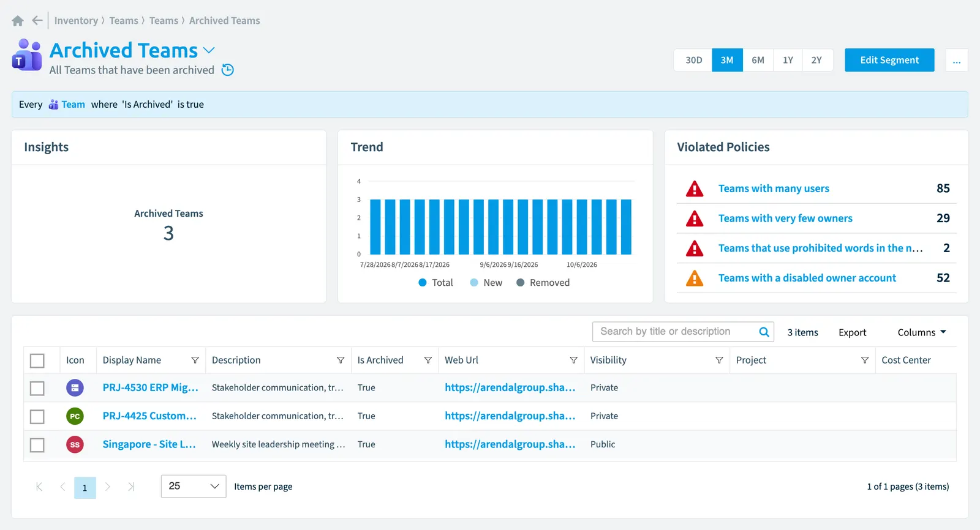
Task: Open the items per page dropdown
Action: [x=194, y=487]
